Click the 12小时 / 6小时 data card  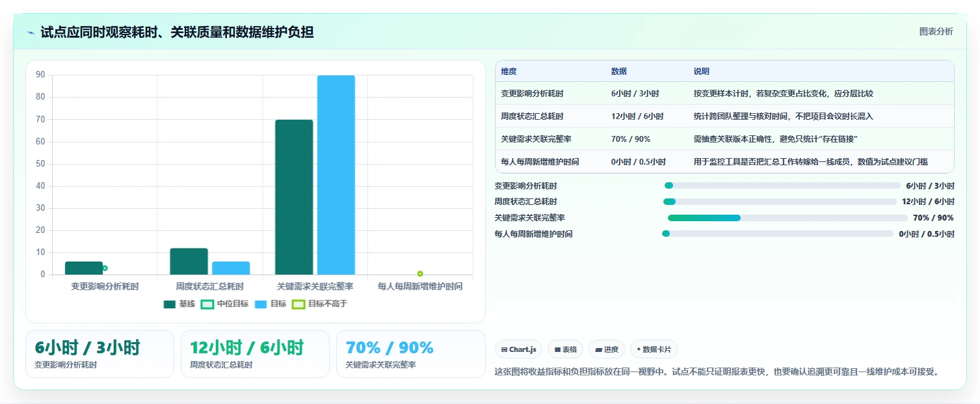255,354
